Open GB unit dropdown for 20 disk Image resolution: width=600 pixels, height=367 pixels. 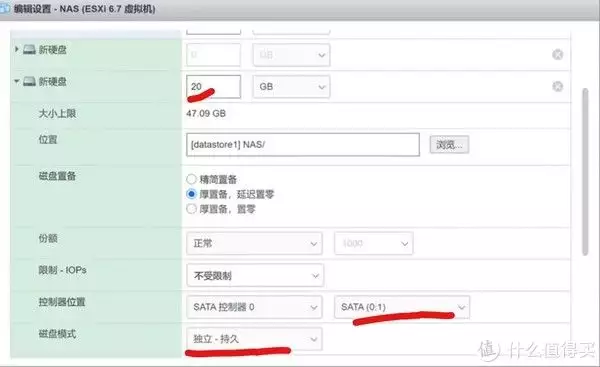point(291,87)
